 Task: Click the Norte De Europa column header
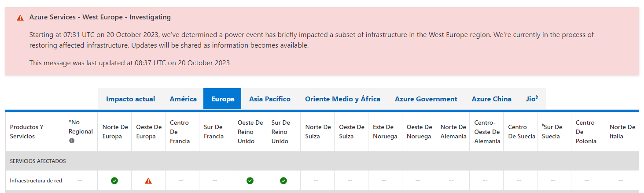tap(114, 132)
